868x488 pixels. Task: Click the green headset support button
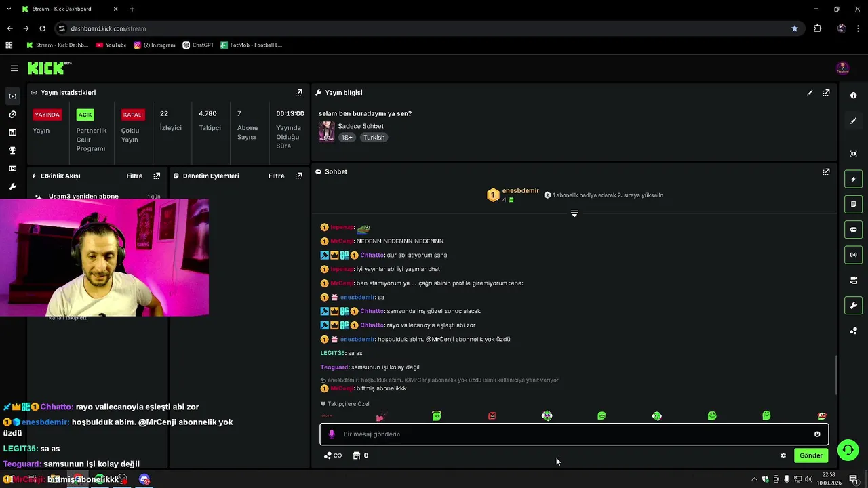(x=847, y=450)
